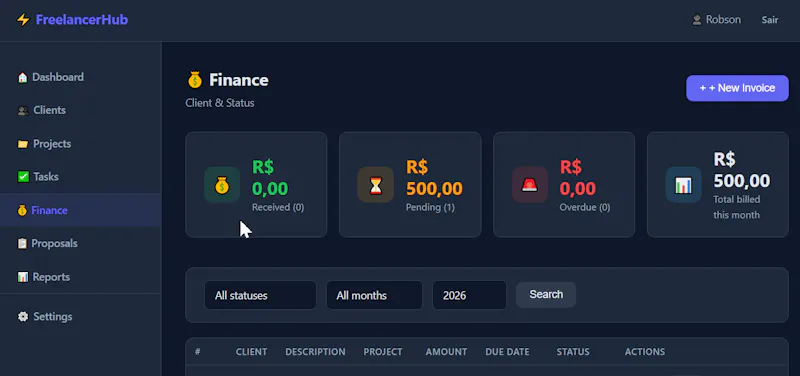Click the Total billed chart icon
This screenshot has width=800, height=376.
click(684, 185)
